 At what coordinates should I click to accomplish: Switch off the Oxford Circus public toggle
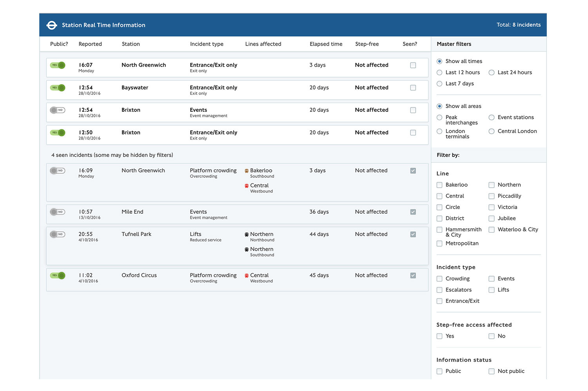pyautogui.click(x=58, y=275)
